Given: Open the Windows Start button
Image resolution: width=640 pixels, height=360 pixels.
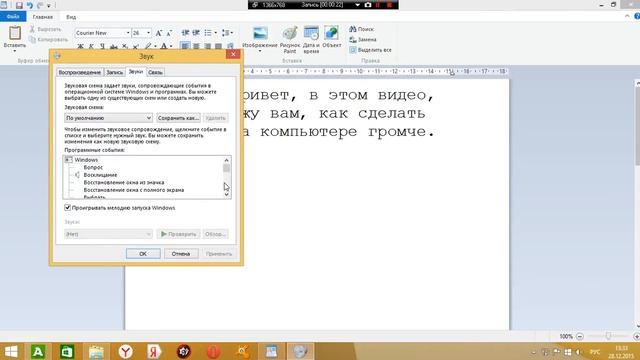Looking at the screenshot, I should (x=11, y=351).
